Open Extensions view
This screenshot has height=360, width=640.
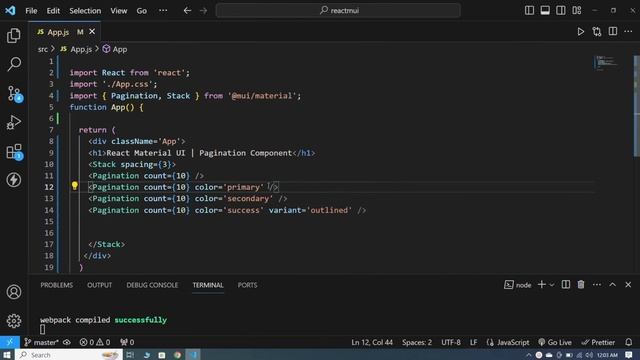pyautogui.click(x=15, y=151)
